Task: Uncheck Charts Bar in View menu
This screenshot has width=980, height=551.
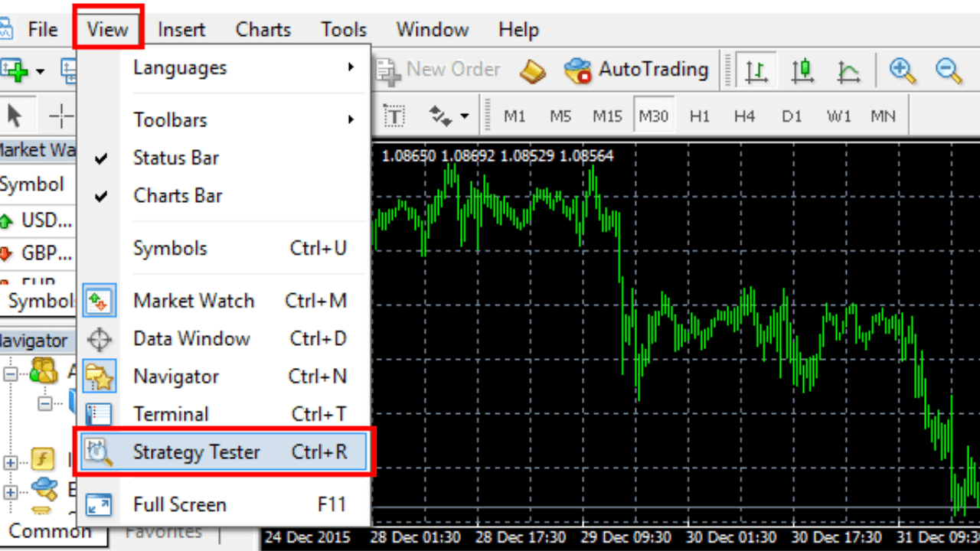Action: [x=178, y=195]
